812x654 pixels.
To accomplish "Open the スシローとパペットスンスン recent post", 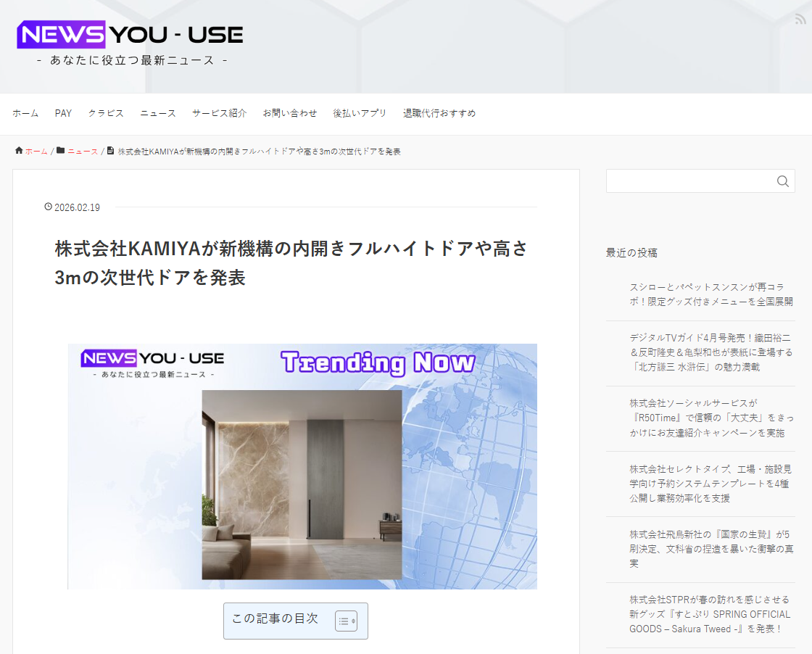I will point(710,294).
